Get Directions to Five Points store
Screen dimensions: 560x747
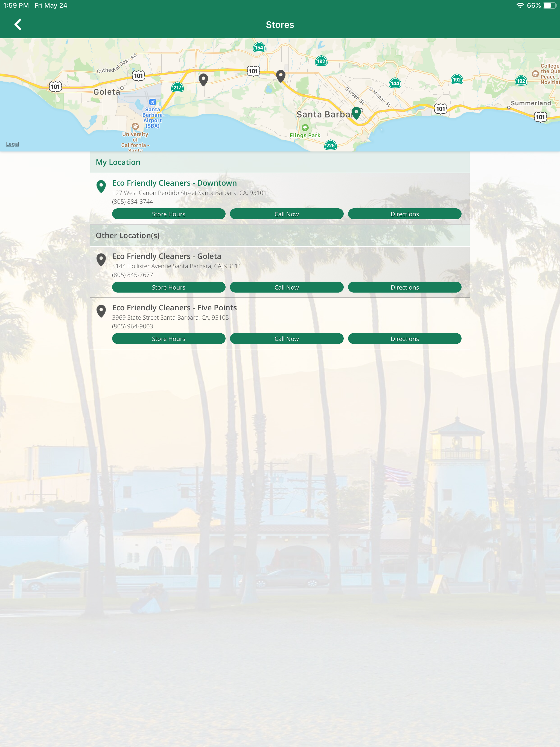click(x=405, y=339)
